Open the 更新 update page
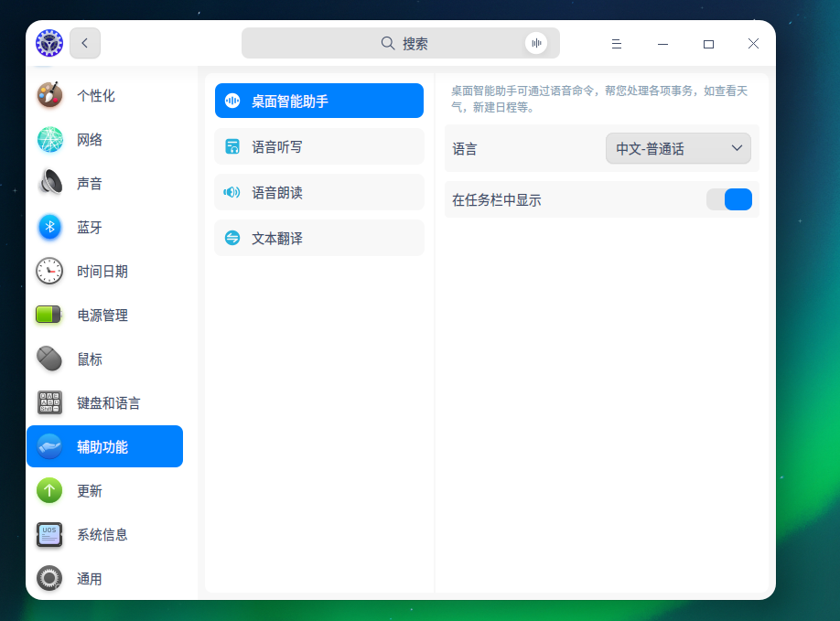Image resolution: width=840 pixels, height=621 pixels. coord(104,491)
